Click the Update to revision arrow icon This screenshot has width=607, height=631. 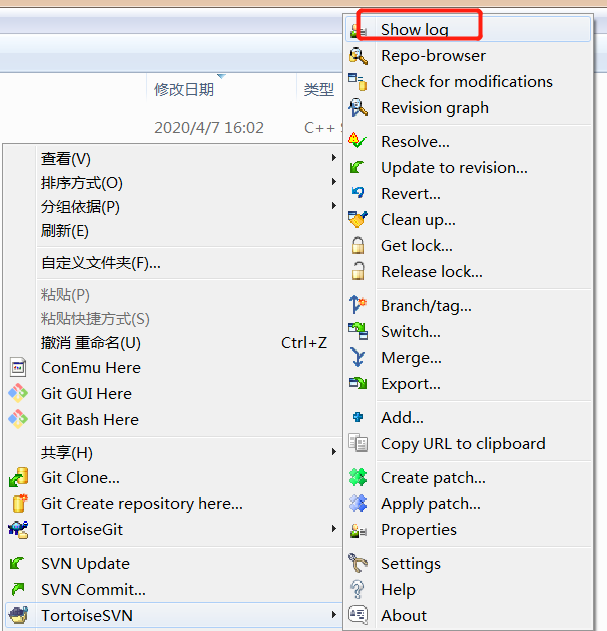[357, 167]
